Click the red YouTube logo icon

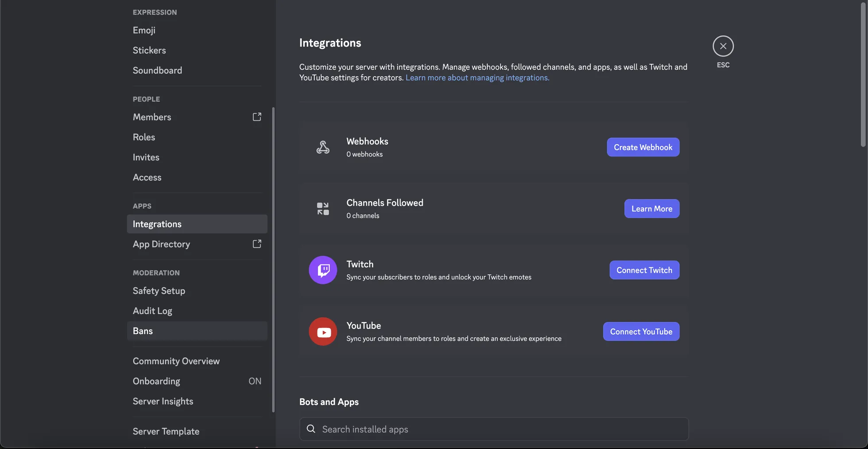click(323, 332)
